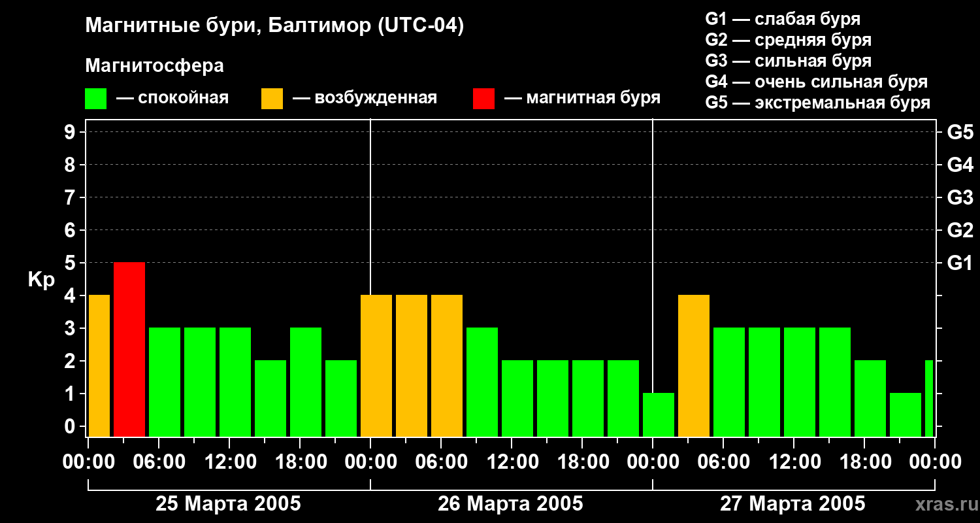Viewport: 980px width, 523px height.
Task: Click the green 'спокойная' legend swatch
Action: tap(95, 99)
